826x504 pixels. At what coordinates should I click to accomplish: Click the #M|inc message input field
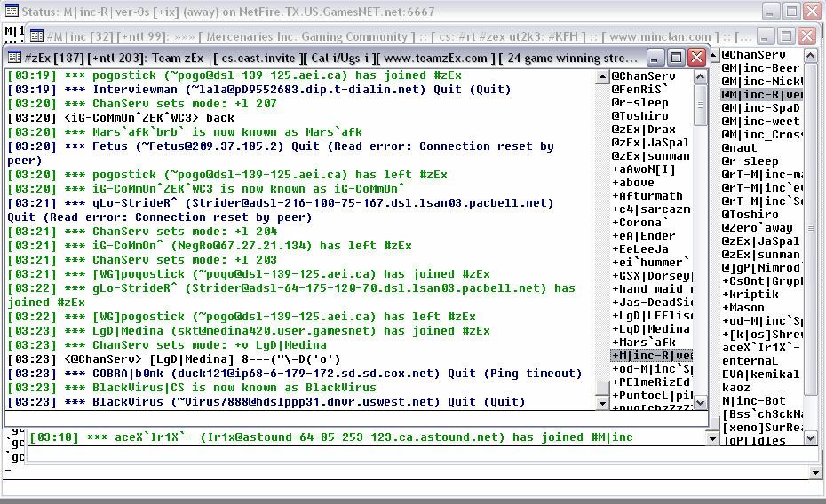coord(419,455)
